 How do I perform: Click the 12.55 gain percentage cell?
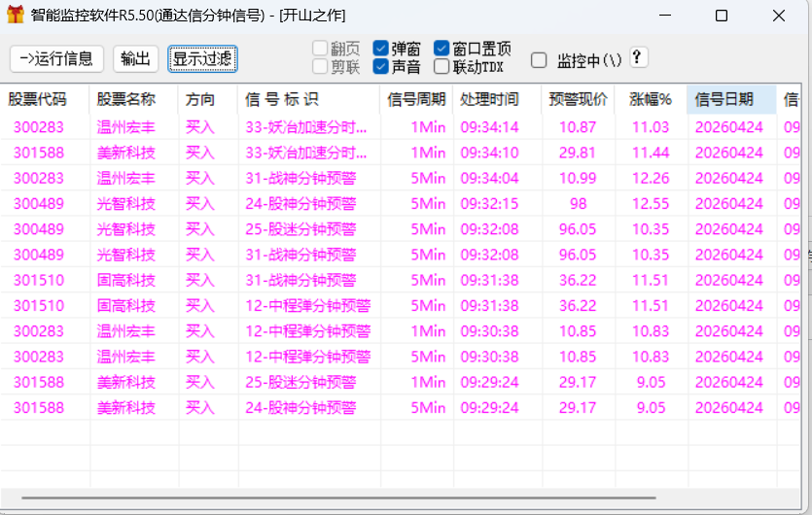coord(651,203)
